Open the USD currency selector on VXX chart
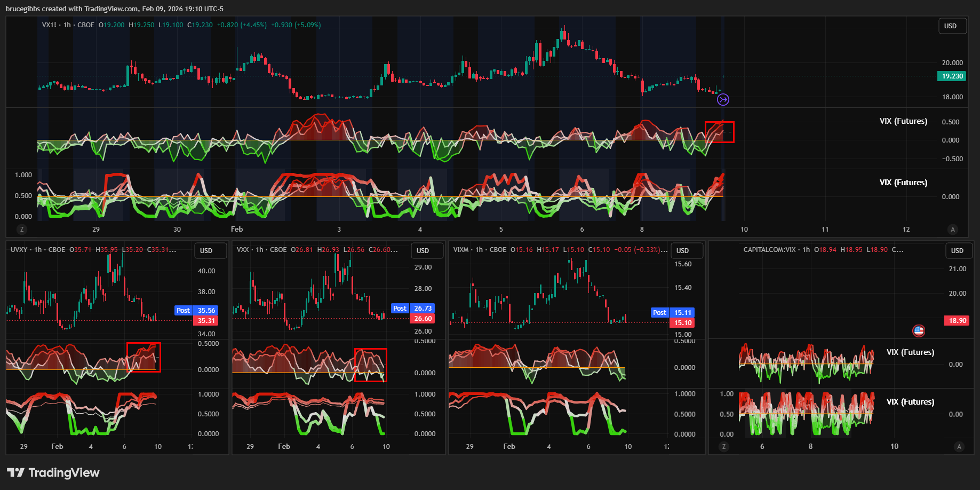The width and height of the screenshot is (980, 490). (424, 251)
